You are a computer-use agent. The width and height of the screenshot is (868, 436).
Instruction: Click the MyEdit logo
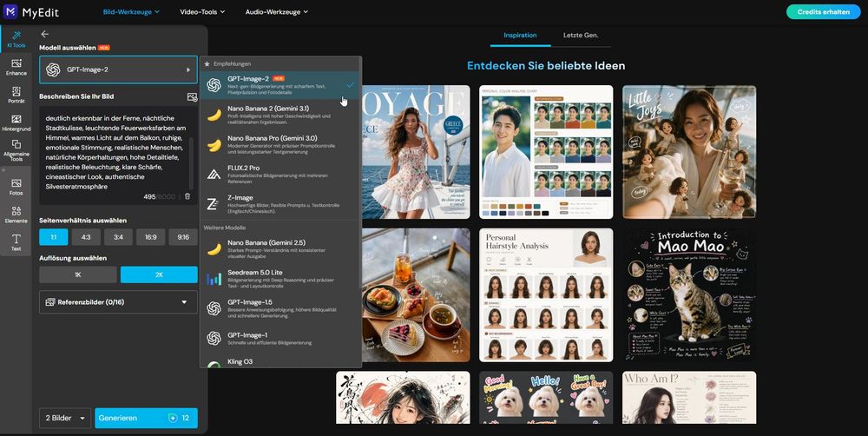pos(30,11)
